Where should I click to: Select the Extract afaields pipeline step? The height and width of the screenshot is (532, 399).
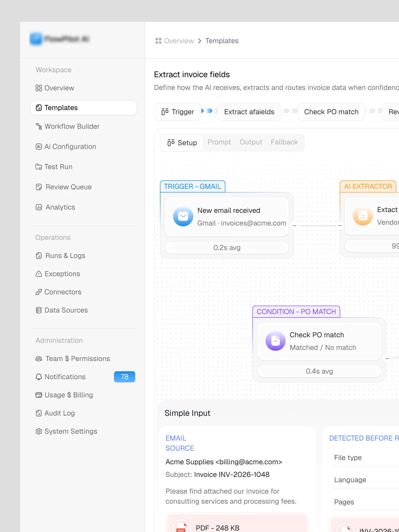point(249,112)
